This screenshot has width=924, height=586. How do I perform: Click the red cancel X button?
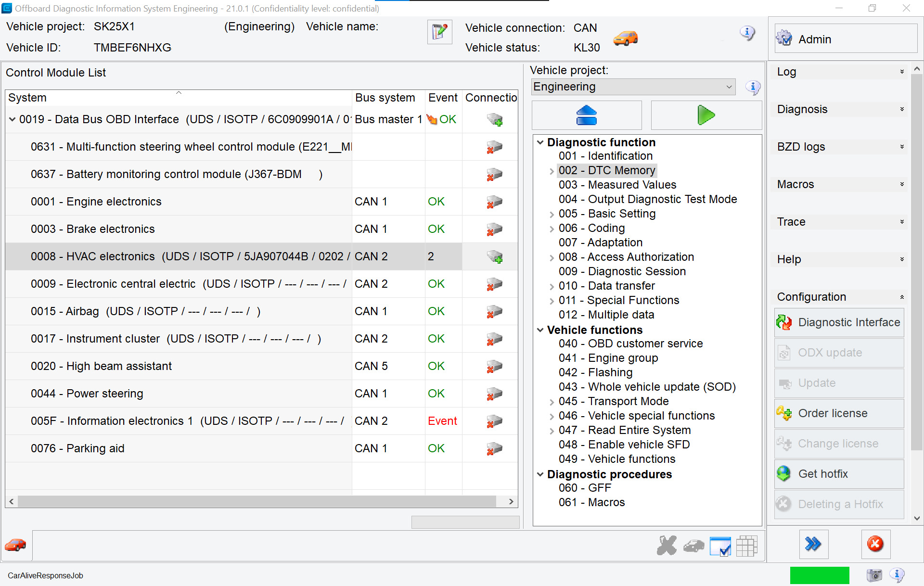click(875, 544)
